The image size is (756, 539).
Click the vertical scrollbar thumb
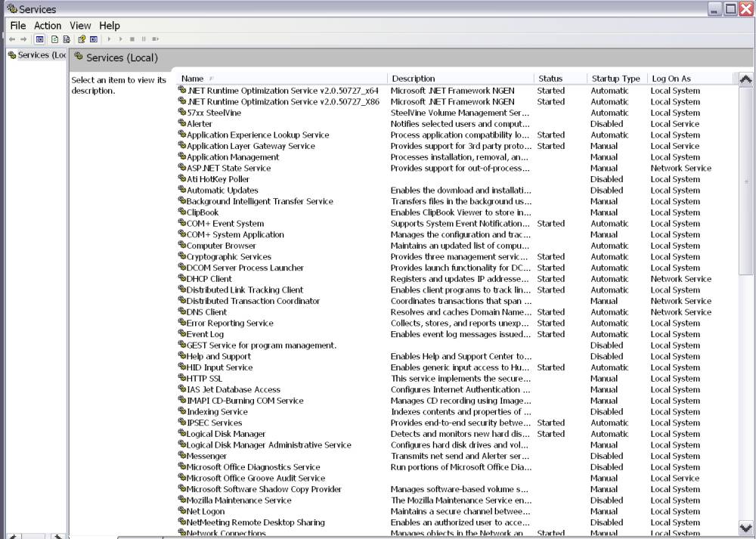[745, 181]
